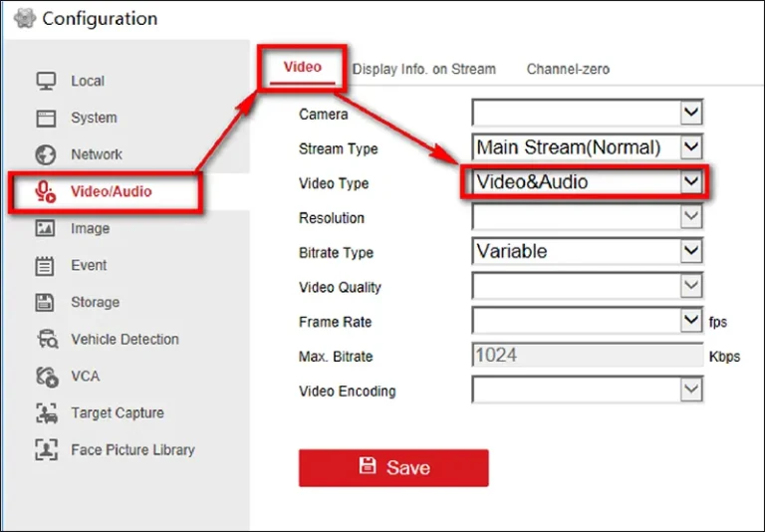765x532 pixels.
Task: Switch to Display Info. on Stream tab
Action: pyautogui.click(x=423, y=69)
